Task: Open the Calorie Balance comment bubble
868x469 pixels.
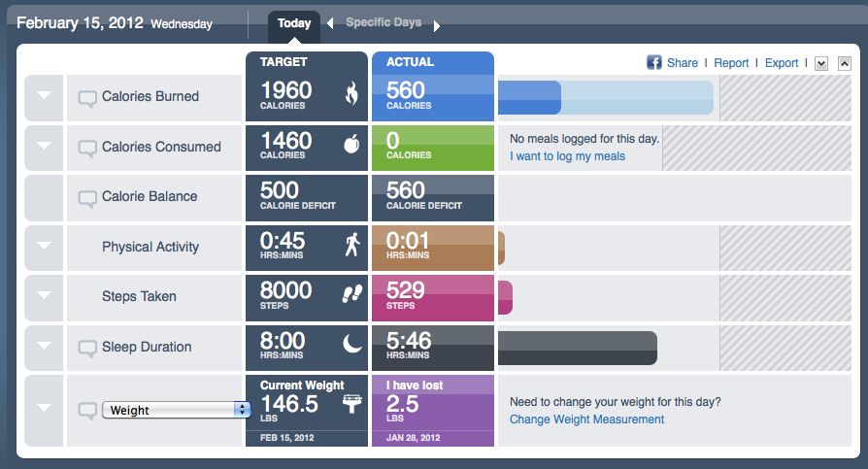Action: click(x=87, y=197)
